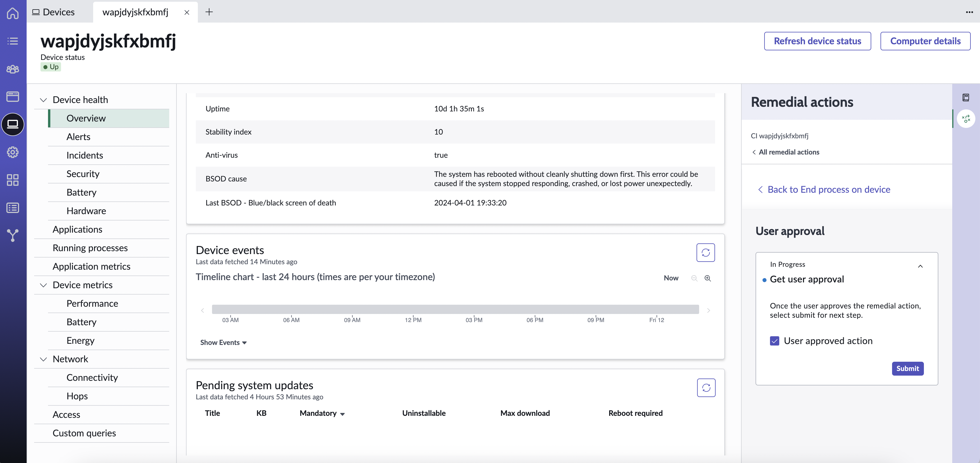The image size is (980, 463).
Task: Switch to the Devices tab
Action: click(53, 12)
